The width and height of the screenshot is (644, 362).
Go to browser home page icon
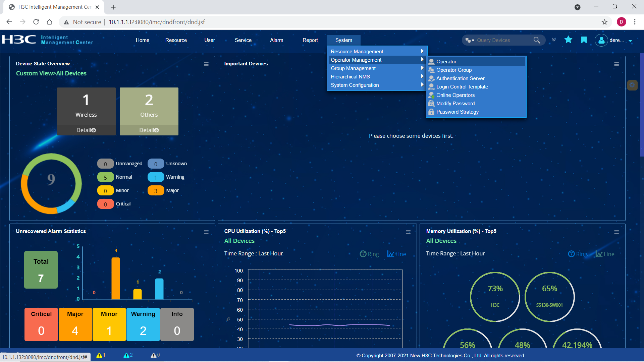click(x=49, y=22)
